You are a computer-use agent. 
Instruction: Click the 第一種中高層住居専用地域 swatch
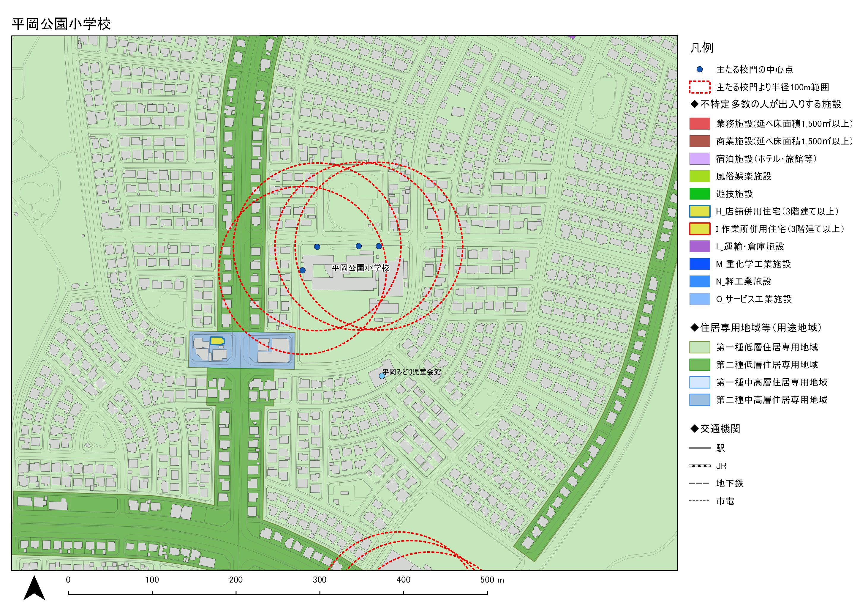tap(700, 382)
